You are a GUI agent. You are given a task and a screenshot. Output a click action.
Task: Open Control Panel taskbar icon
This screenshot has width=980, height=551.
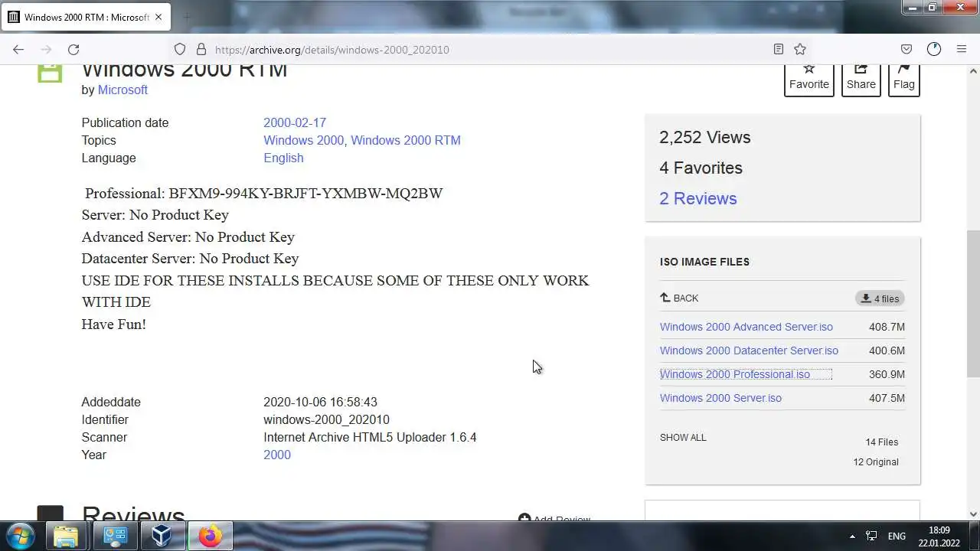[115, 536]
